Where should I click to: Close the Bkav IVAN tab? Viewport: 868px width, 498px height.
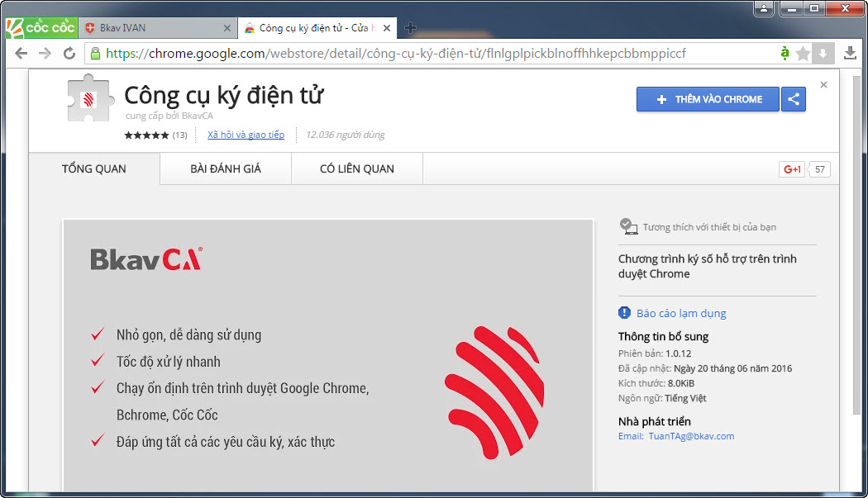coord(227,28)
